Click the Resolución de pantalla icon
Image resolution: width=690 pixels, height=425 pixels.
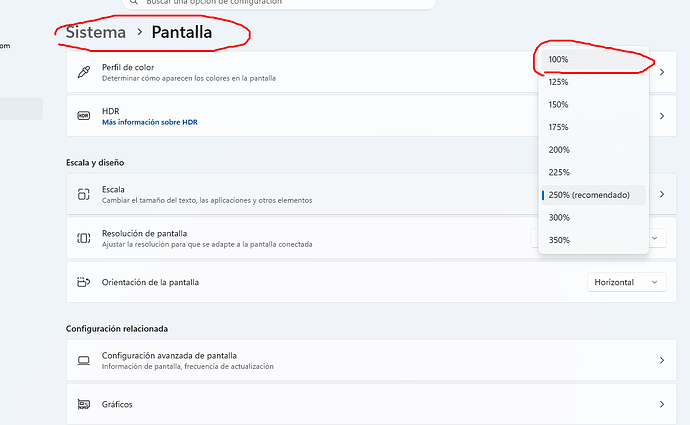84,238
